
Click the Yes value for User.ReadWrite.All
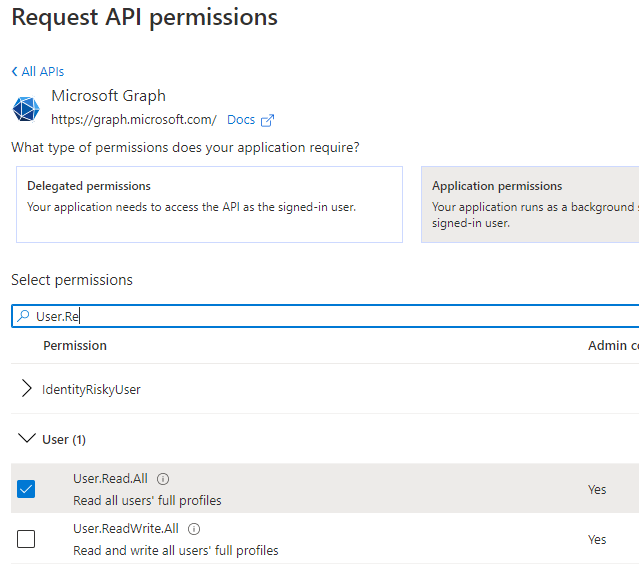point(597,539)
